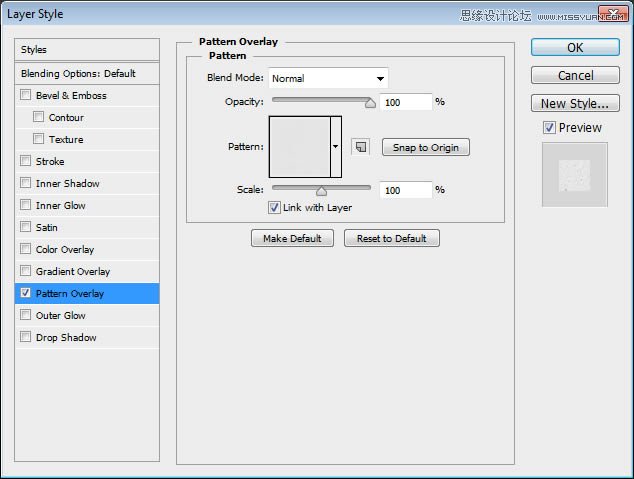This screenshot has width=634, height=479.
Task: Click the Cancel button
Action: click(x=575, y=75)
